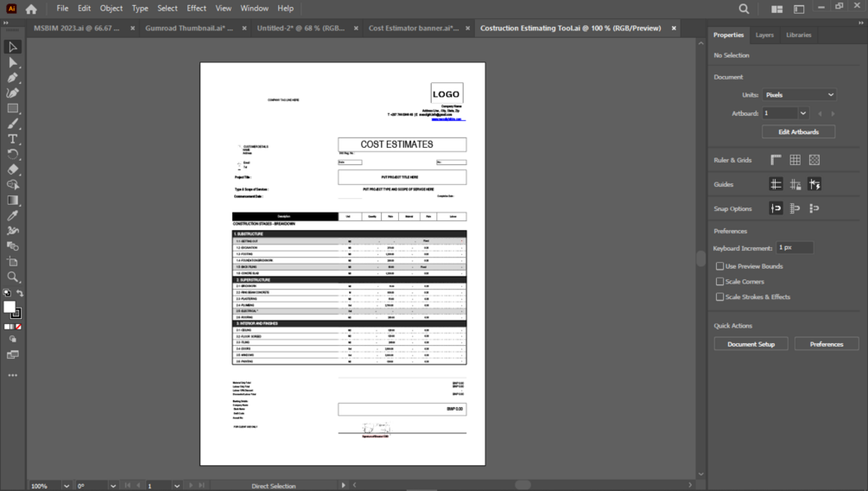Viewport: 868px width, 491px height.
Task: Switch to the Libraries panel tab
Action: coord(798,35)
